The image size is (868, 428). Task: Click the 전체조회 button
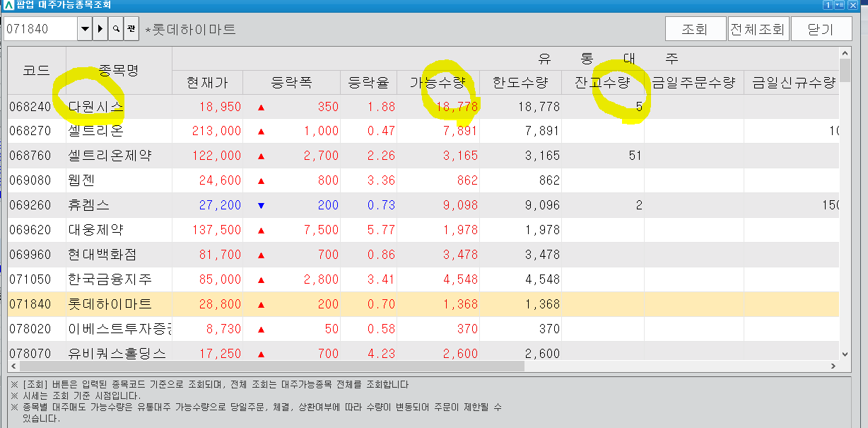757,29
